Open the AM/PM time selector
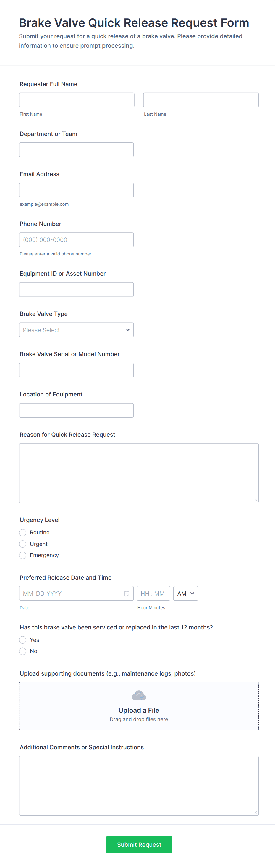The height and width of the screenshot is (868, 275). click(x=185, y=593)
